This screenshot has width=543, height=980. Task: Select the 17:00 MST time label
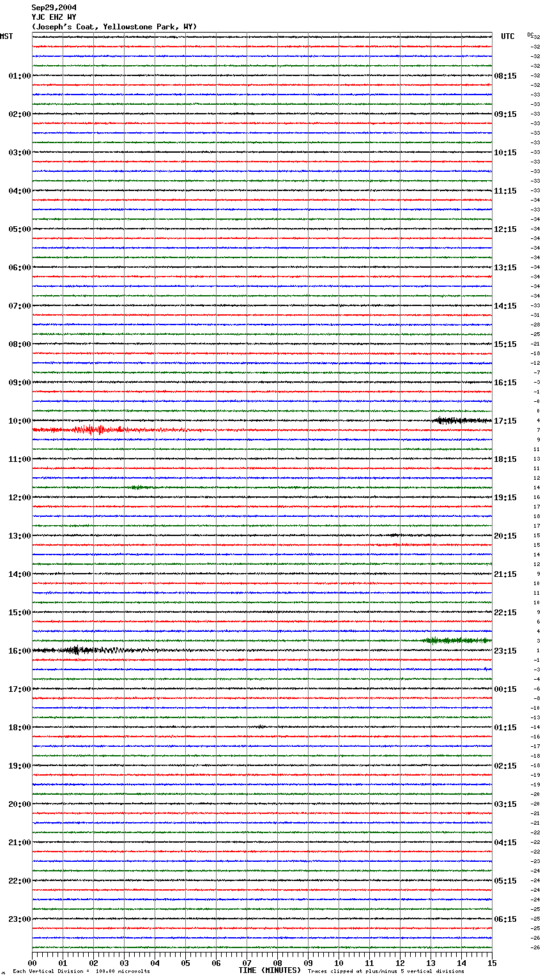(x=20, y=689)
